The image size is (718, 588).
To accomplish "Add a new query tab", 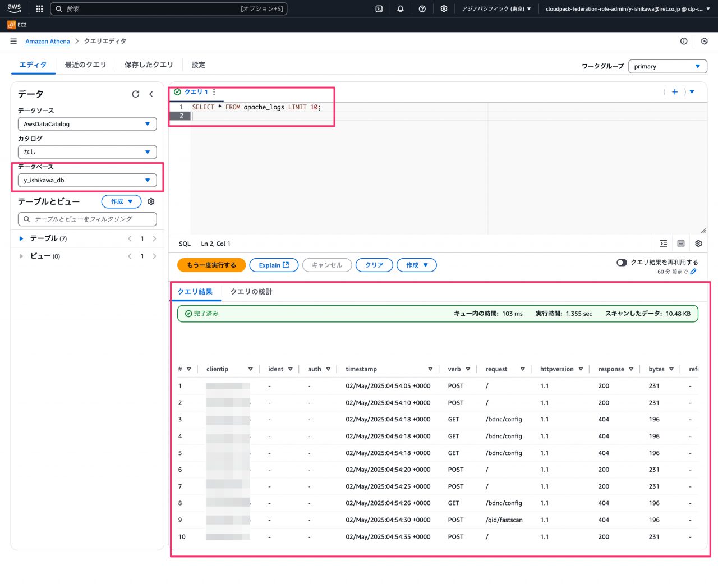I will [x=675, y=91].
